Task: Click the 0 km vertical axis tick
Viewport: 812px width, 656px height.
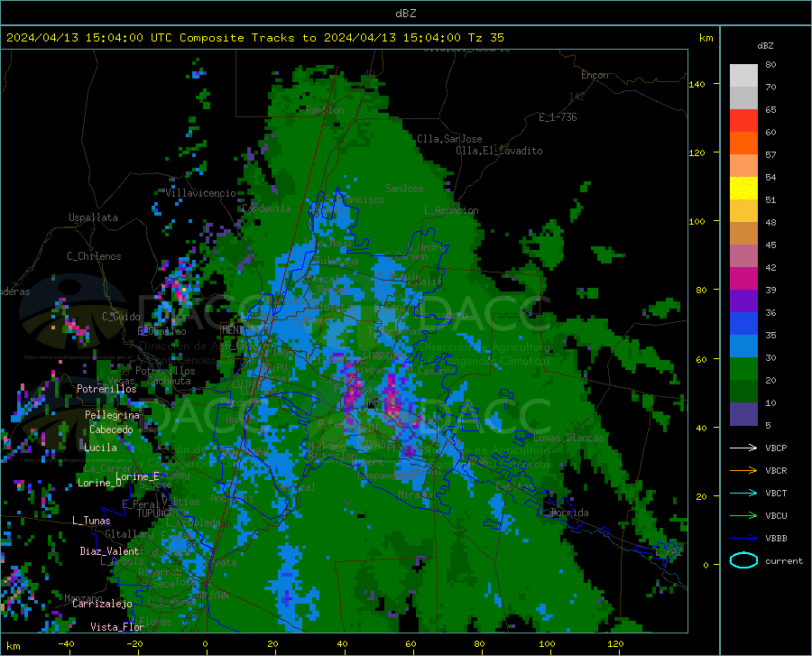Action: tap(706, 565)
